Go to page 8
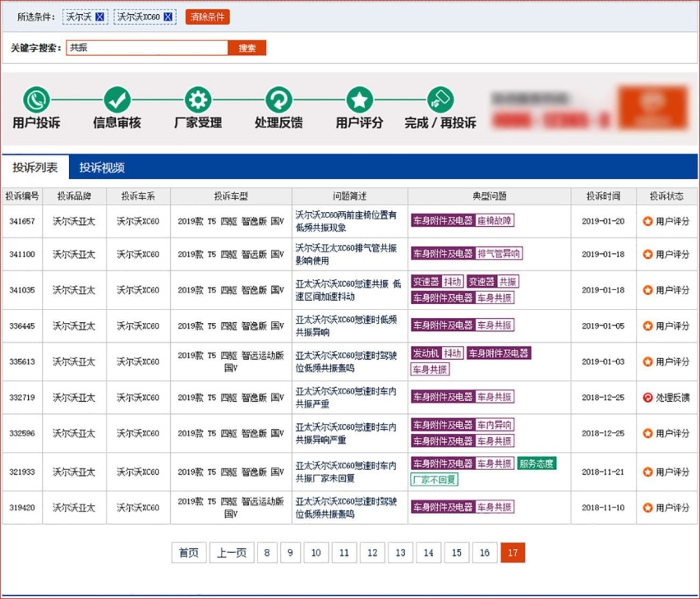700x599 pixels. [x=267, y=553]
